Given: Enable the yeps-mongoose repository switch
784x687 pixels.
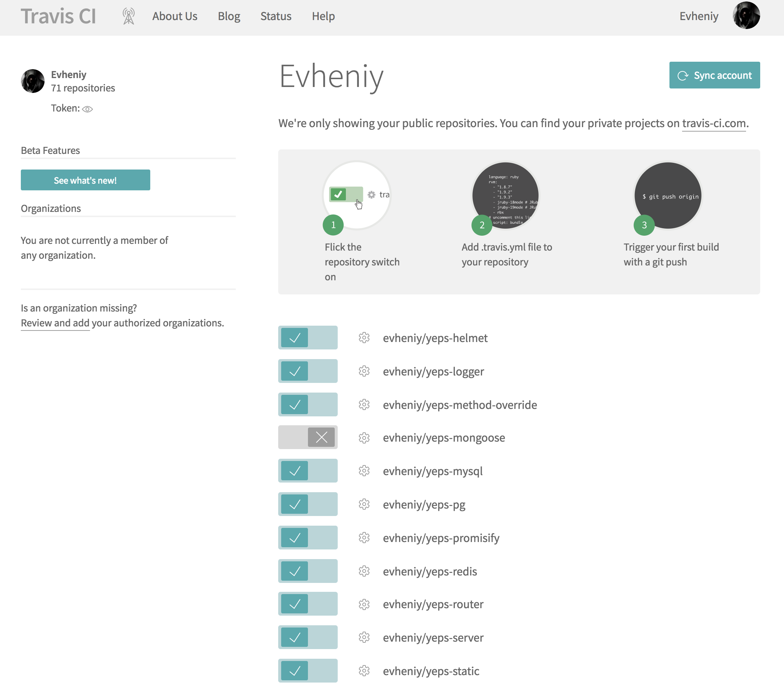Looking at the screenshot, I should pyautogui.click(x=308, y=438).
